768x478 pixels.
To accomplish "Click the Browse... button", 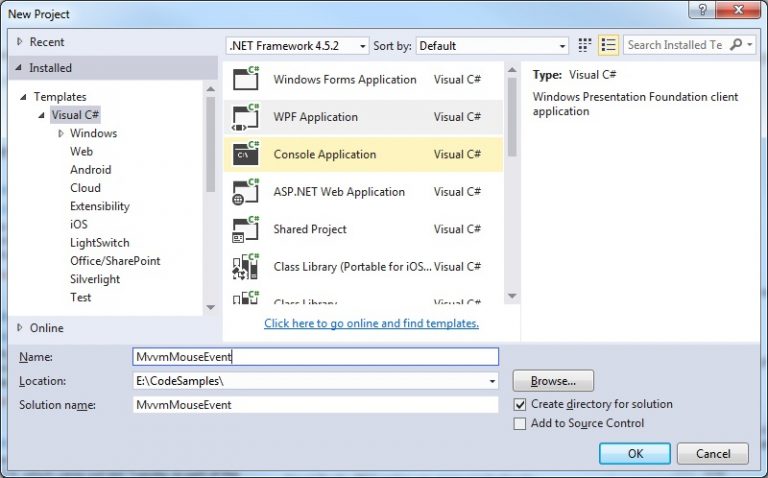I will (553, 381).
